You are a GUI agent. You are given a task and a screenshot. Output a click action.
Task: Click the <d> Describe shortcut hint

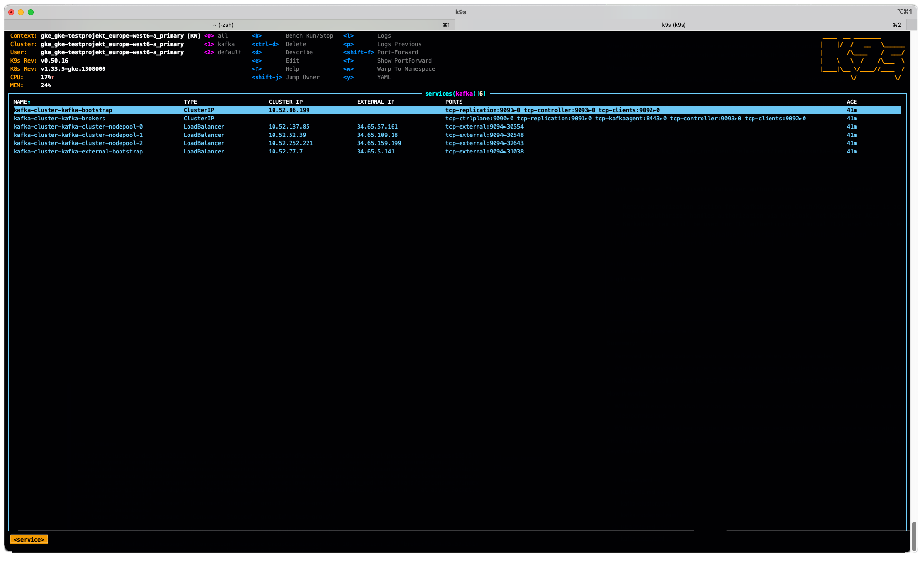tap(282, 52)
